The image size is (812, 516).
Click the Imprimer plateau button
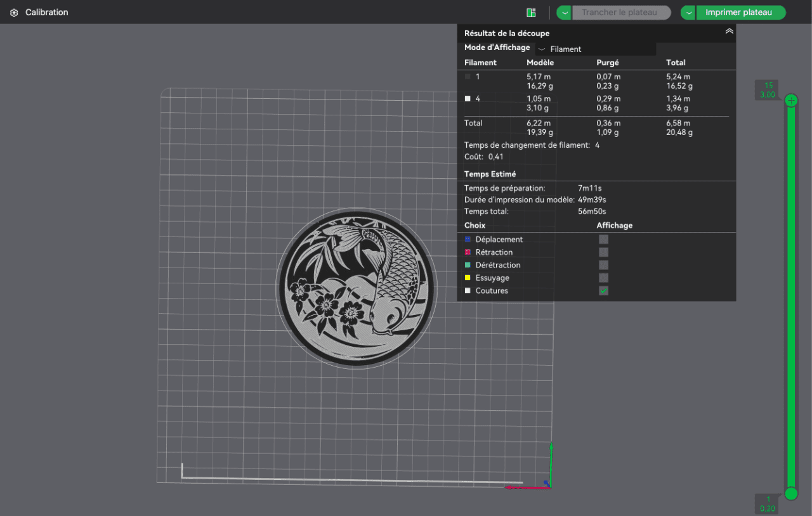(x=740, y=13)
